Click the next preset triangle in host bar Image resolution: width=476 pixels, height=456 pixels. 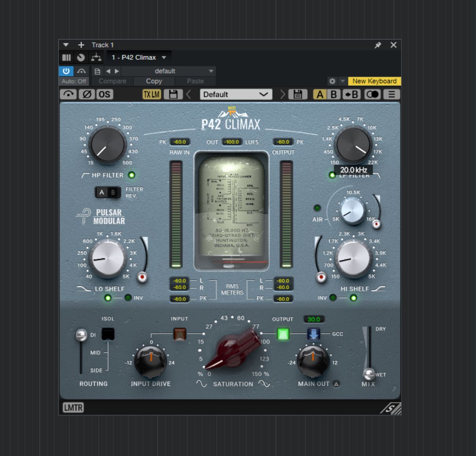click(117, 71)
